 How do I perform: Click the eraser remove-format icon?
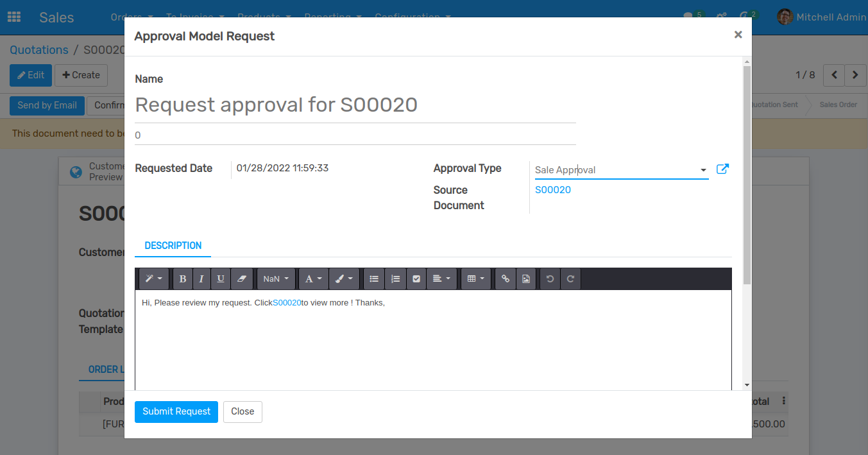241,279
